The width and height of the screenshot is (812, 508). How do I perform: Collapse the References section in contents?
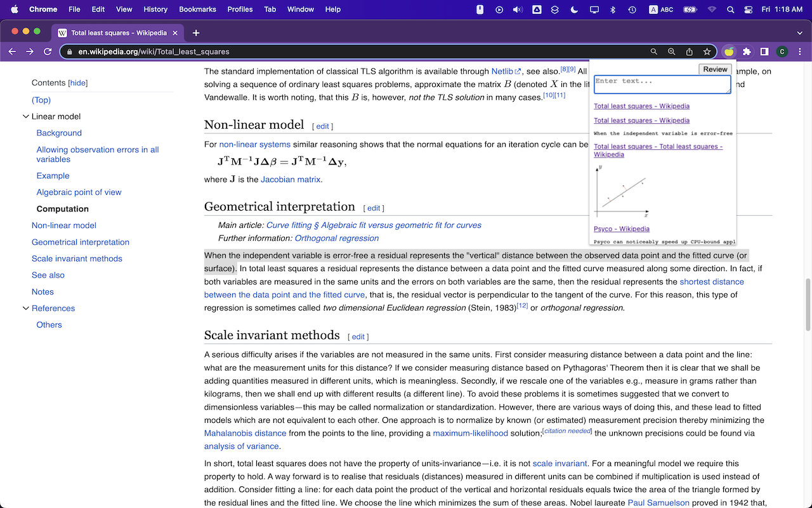point(26,308)
